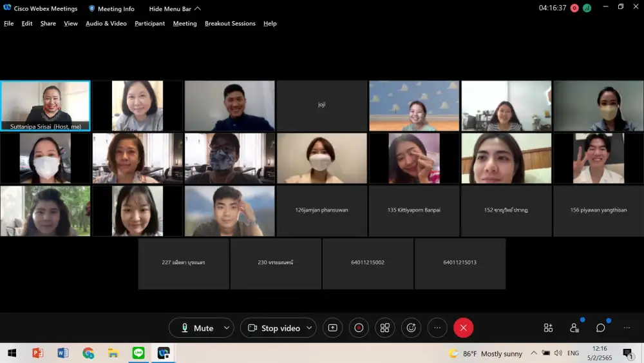Open the Breakout Sessions menu

pos(230,23)
